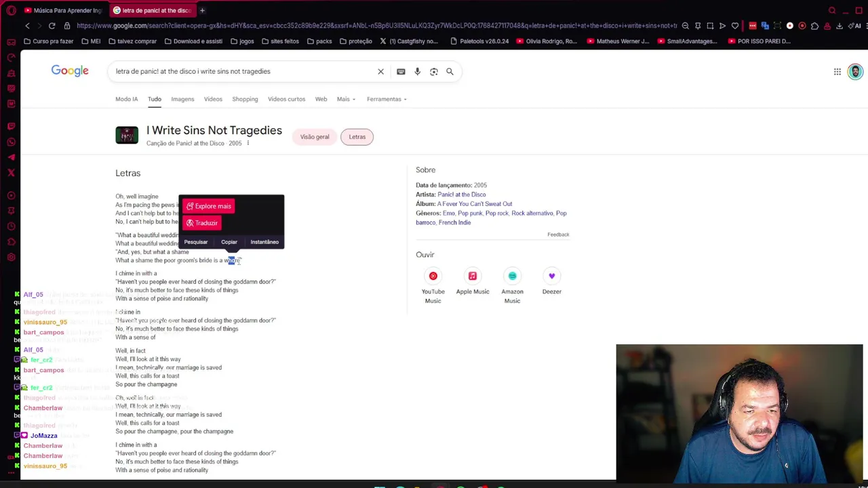Start Google voice search with the microphone
This screenshot has height=488, width=868.
(417, 71)
